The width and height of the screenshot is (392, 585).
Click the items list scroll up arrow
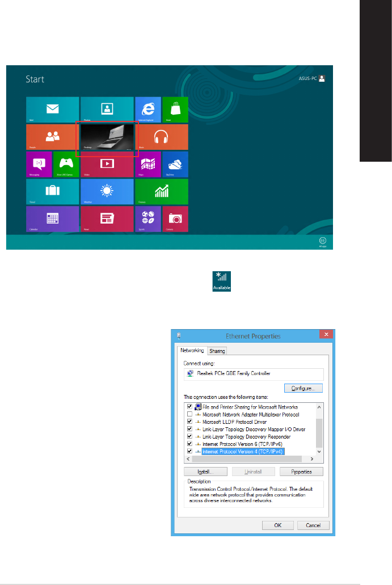(319, 407)
